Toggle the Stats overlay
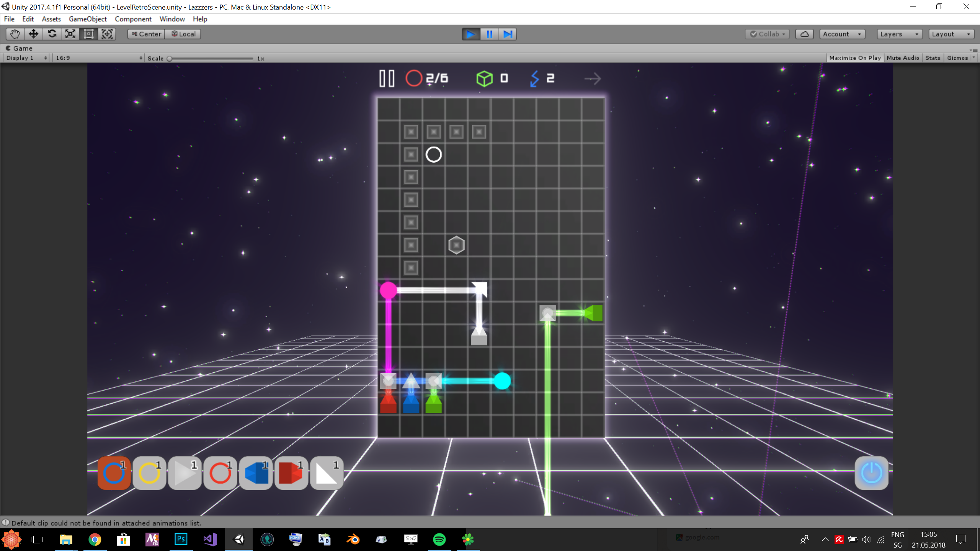 point(933,58)
